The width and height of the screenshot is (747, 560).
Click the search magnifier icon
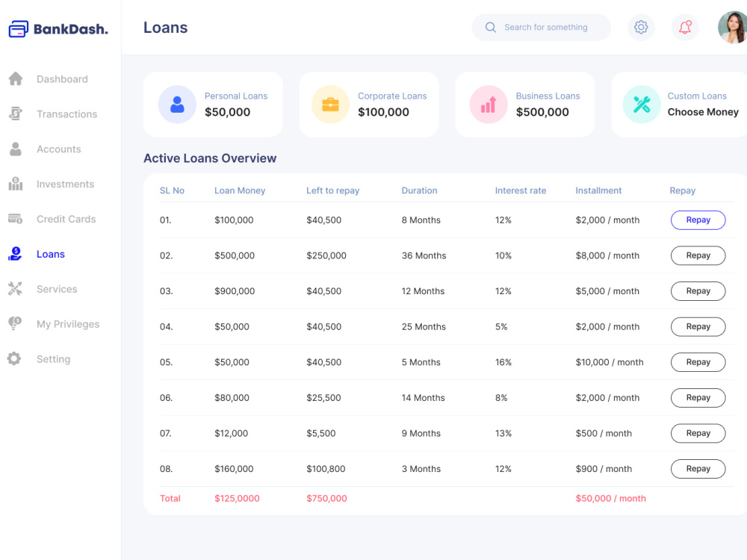pyautogui.click(x=491, y=27)
